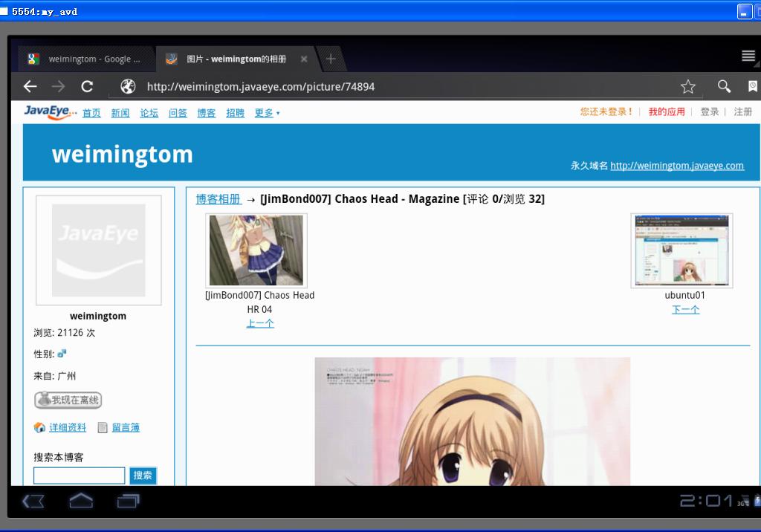The height and width of the screenshot is (532, 761).
Task: Expand the 更多 dropdown menu
Action: coord(267,113)
